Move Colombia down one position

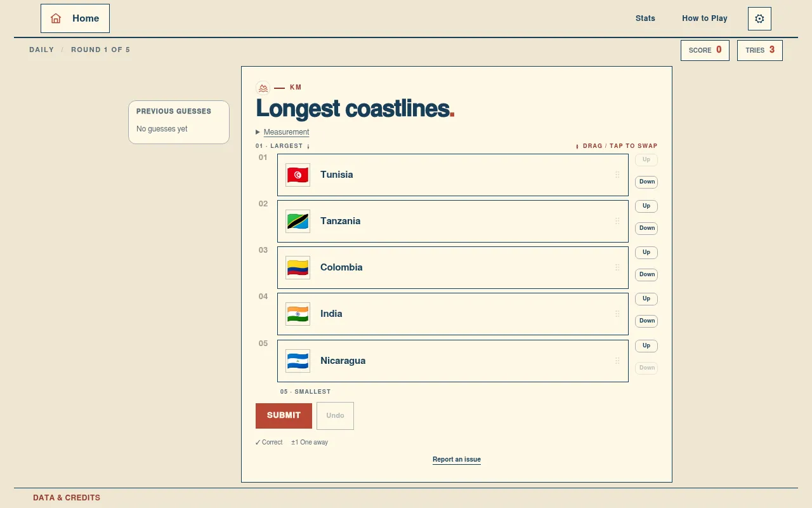[x=646, y=275]
